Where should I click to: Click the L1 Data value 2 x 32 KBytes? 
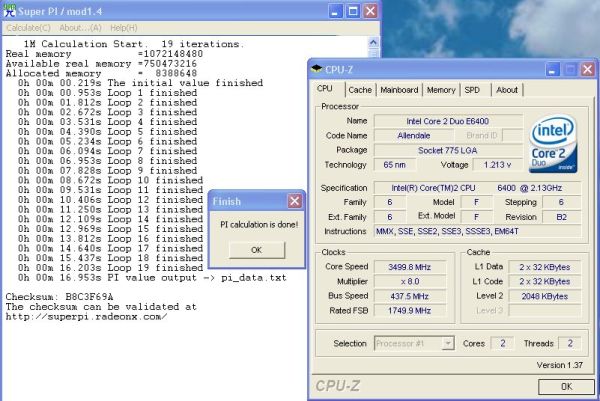(545, 267)
